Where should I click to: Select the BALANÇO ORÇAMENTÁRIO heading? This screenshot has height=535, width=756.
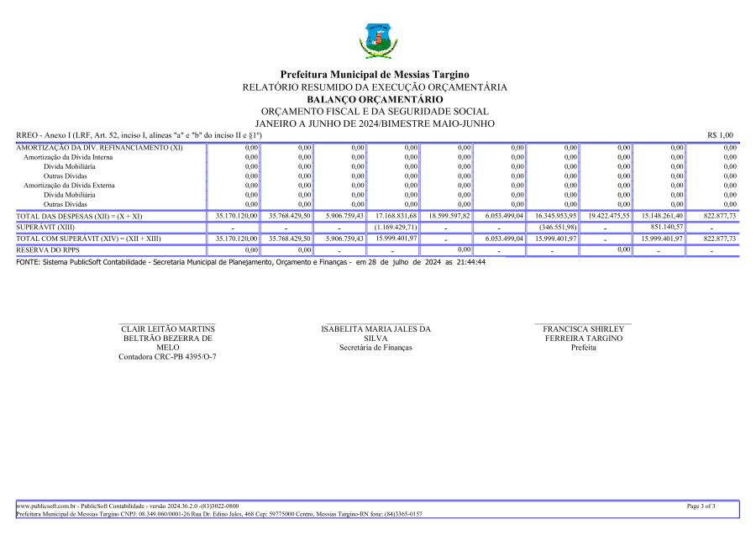pyautogui.click(x=375, y=99)
